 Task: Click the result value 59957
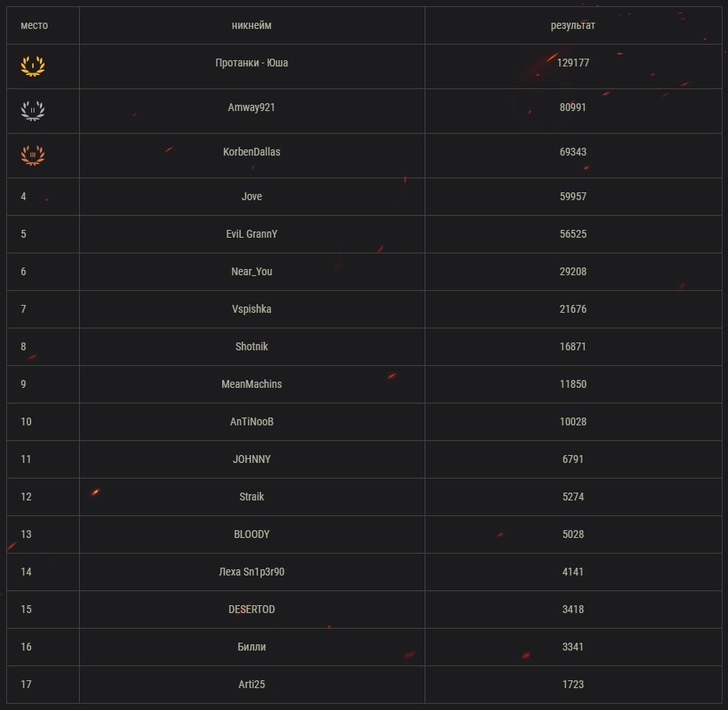pyautogui.click(x=573, y=196)
